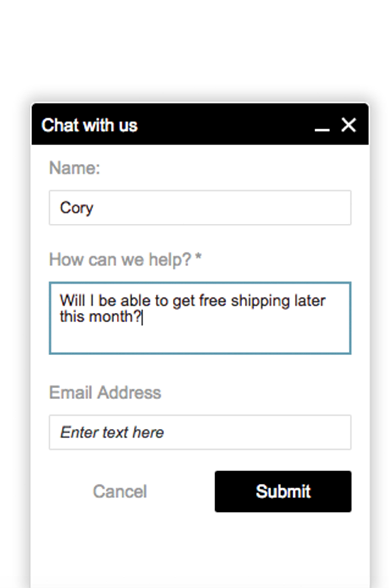Viewport: 392px width, 588px height.
Task: Submit the chat form
Action: 283,491
